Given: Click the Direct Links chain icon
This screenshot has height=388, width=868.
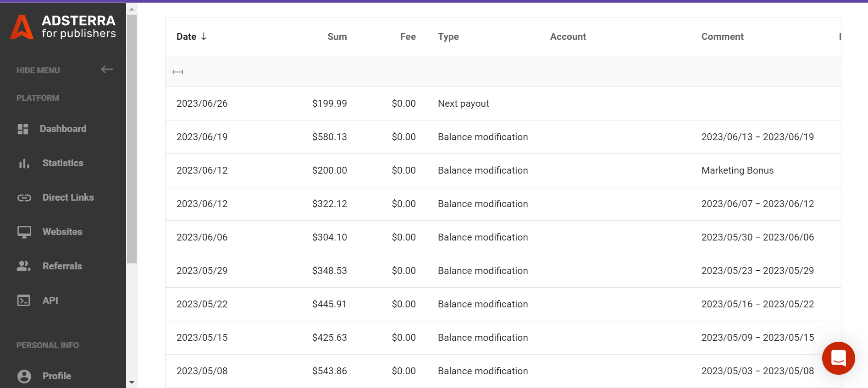Looking at the screenshot, I should point(24,198).
